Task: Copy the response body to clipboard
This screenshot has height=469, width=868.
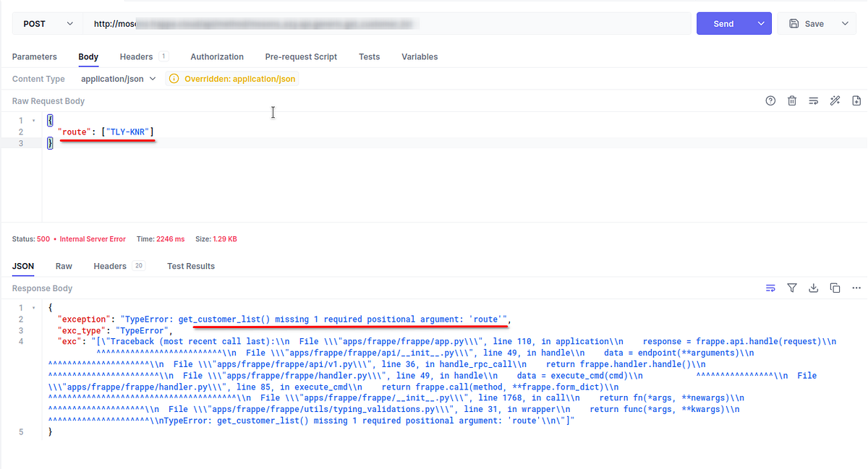Action: (835, 288)
